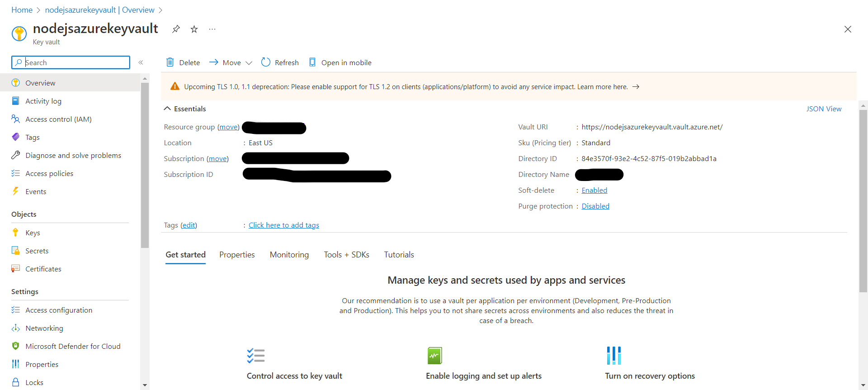Image resolution: width=868 pixels, height=390 pixels.
Task: Click the Turn on recovery options icon
Action: (614, 356)
